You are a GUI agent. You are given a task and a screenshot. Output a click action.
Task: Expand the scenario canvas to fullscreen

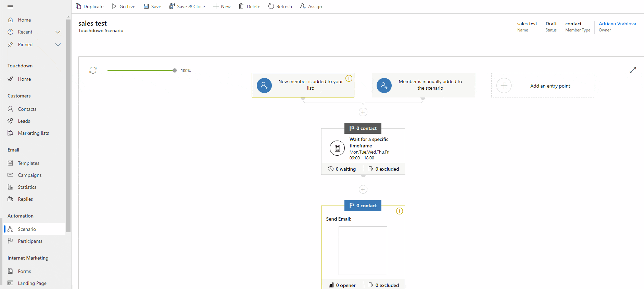tap(633, 70)
